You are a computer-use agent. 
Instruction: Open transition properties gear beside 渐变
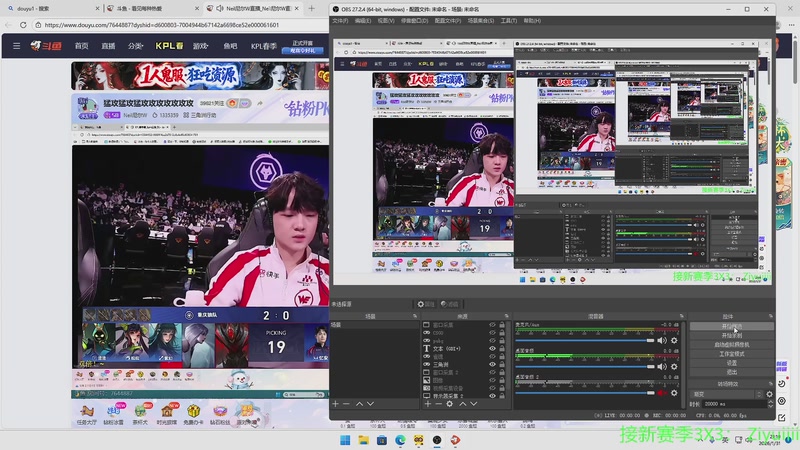click(769, 394)
